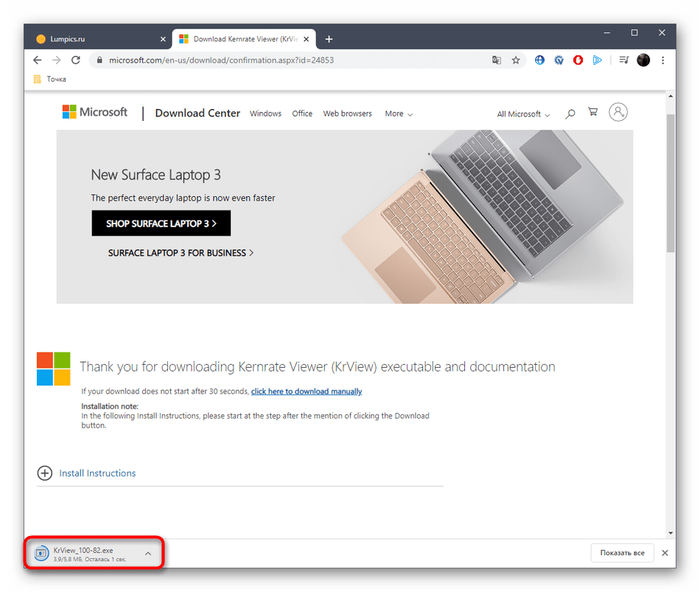Open the Microsoft account sign-in icon
This screenshot has height=592, width=700.
(618, 113)
